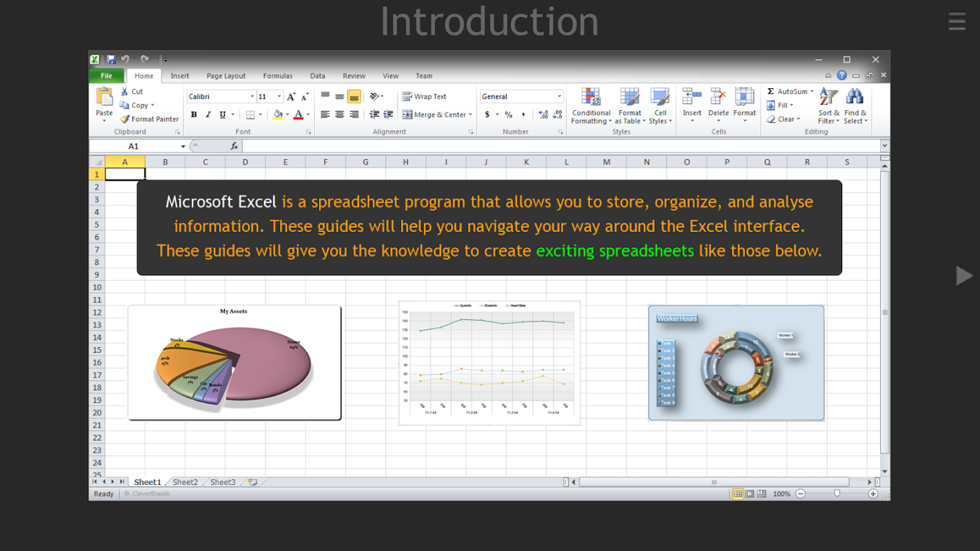Toggle Bold formatting

[x=194, y=115]
